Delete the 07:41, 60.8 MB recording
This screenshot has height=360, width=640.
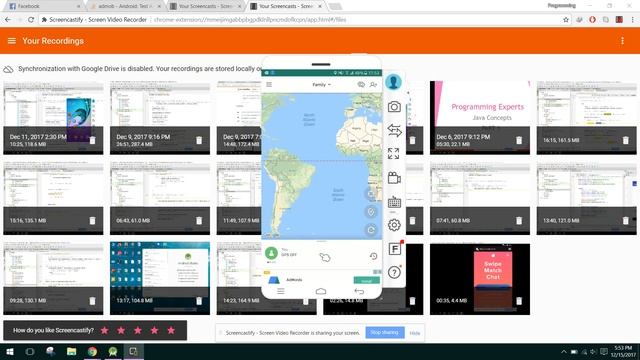(x=519, y=220)
